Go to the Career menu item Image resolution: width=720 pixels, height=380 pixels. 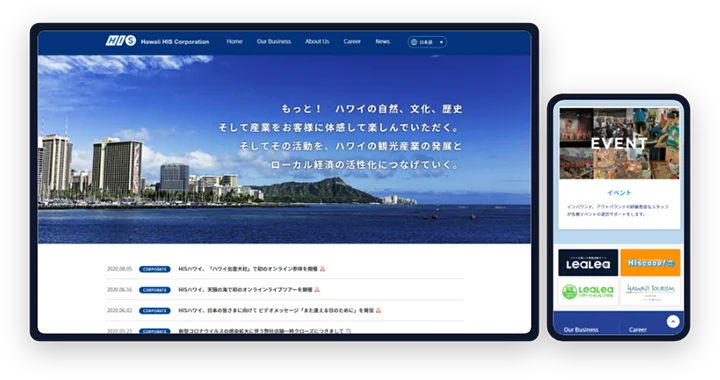352,41
